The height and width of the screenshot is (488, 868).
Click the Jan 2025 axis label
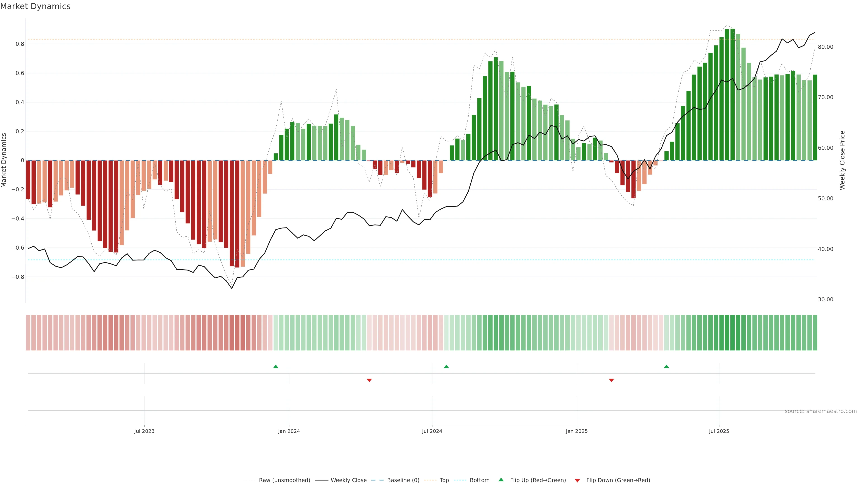pyautogui.click(x=577, y=431)
